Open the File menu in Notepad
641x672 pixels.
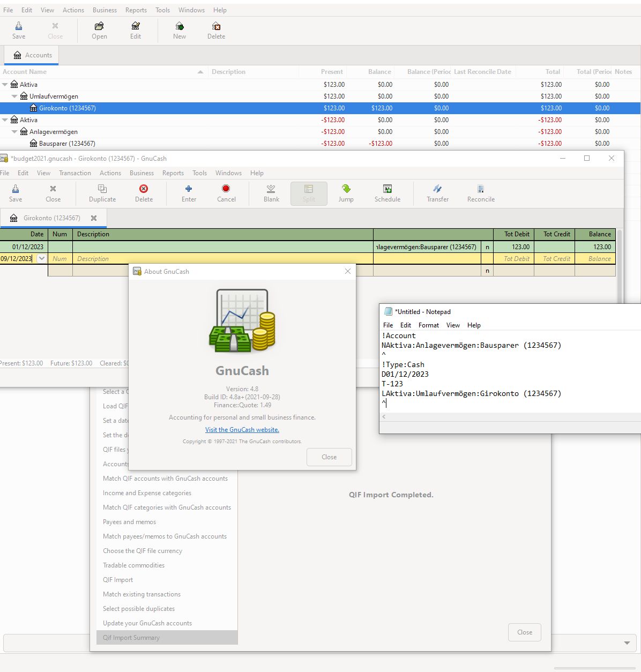tap(388, 325)
